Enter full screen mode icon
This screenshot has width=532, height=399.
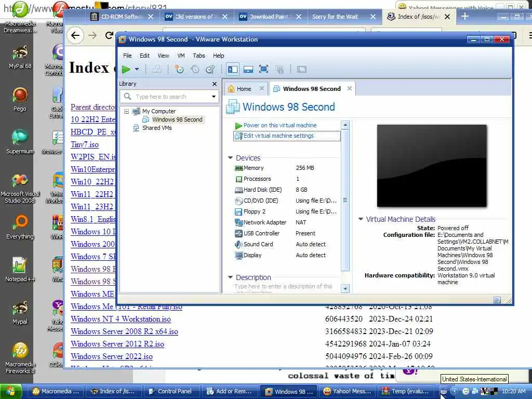(263, 69)
